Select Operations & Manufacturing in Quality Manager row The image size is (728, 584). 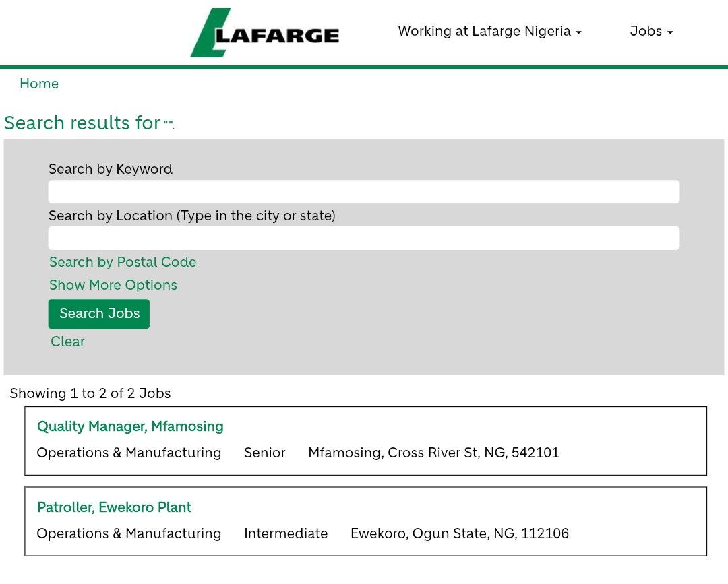(129, 453)
